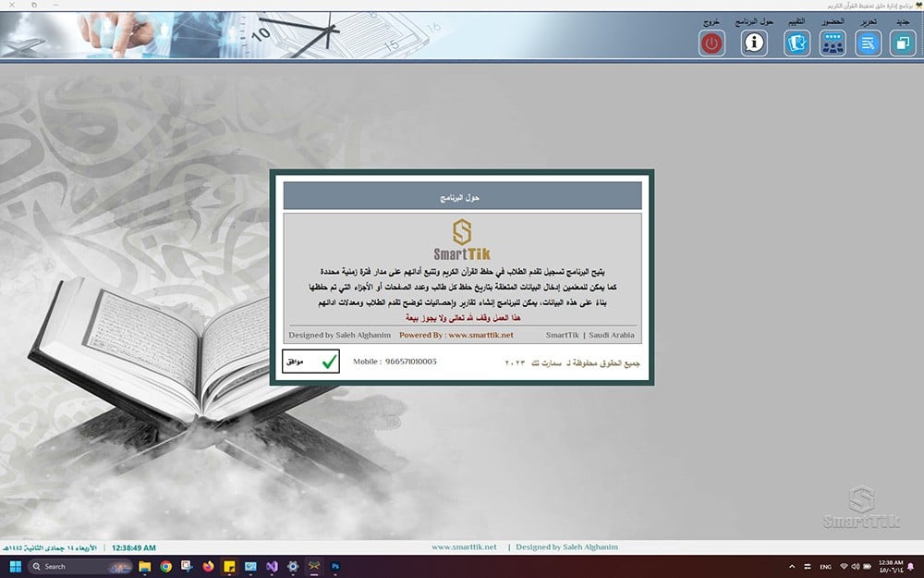Open the taskbar clock and calendar
Viewport: 924px width, 578px height.
[x=893, y=566]
